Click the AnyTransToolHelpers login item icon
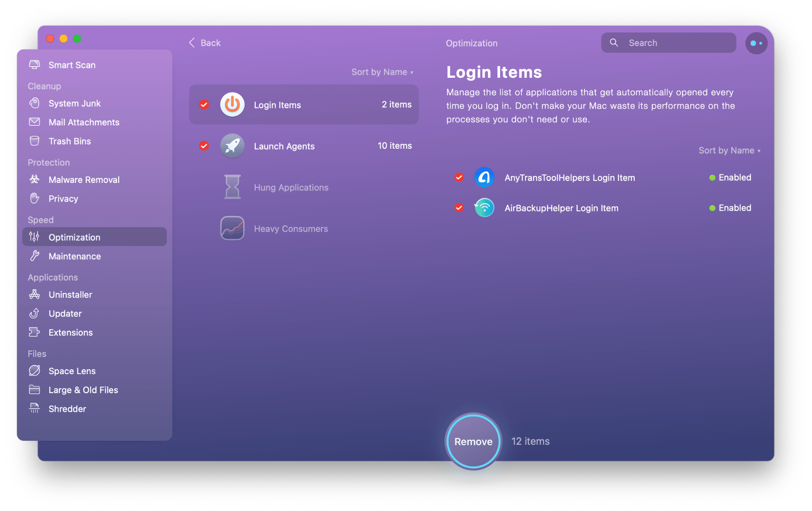The height and width of the screenshot is (511, 812). tap(485, 177)
